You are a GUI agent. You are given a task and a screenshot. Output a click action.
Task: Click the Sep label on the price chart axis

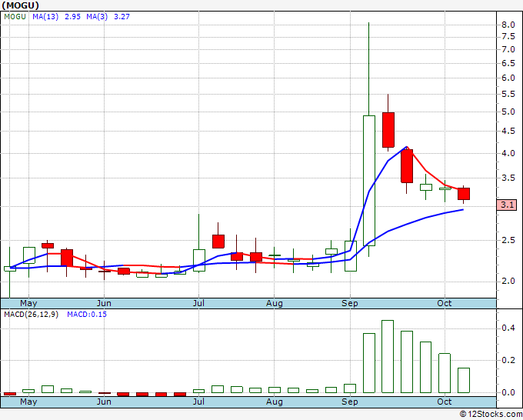click(350, 303)
